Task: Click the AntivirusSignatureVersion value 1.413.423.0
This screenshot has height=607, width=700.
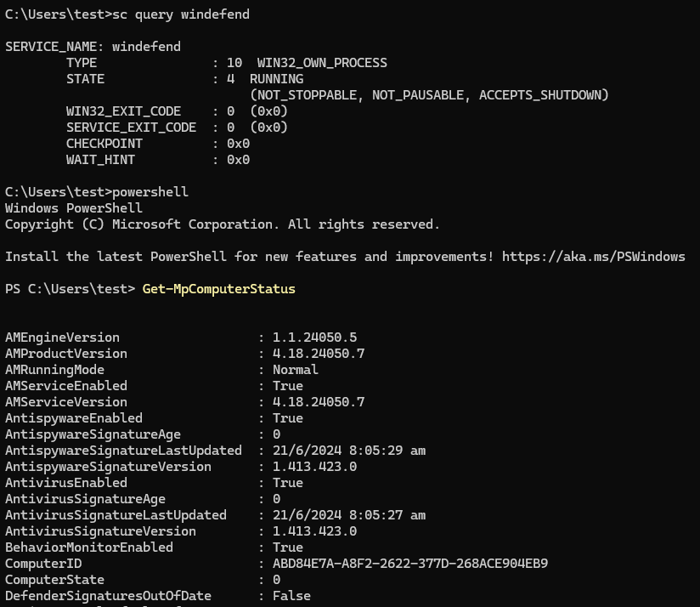Action: coord(314,531)
